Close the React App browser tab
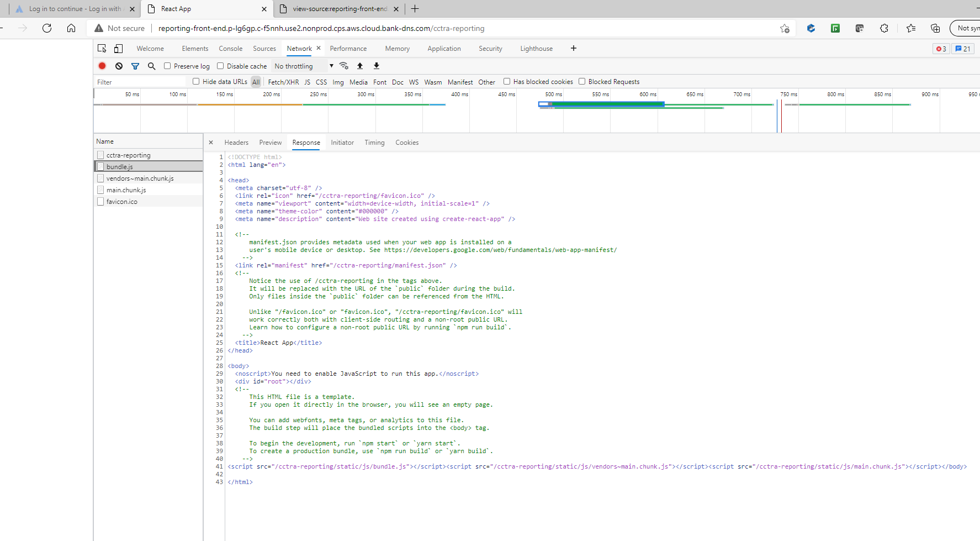980x541 pixels. 264,9
